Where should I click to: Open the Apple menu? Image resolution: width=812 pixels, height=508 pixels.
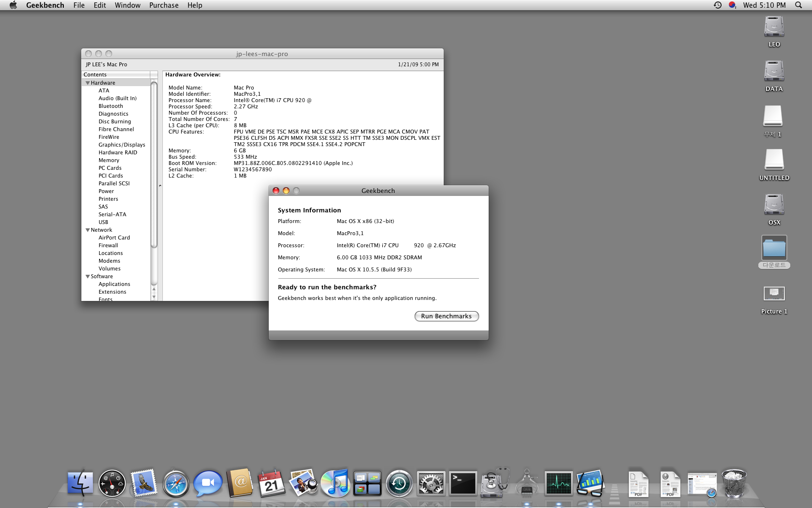pyautogui.click(x=13, y=5)
